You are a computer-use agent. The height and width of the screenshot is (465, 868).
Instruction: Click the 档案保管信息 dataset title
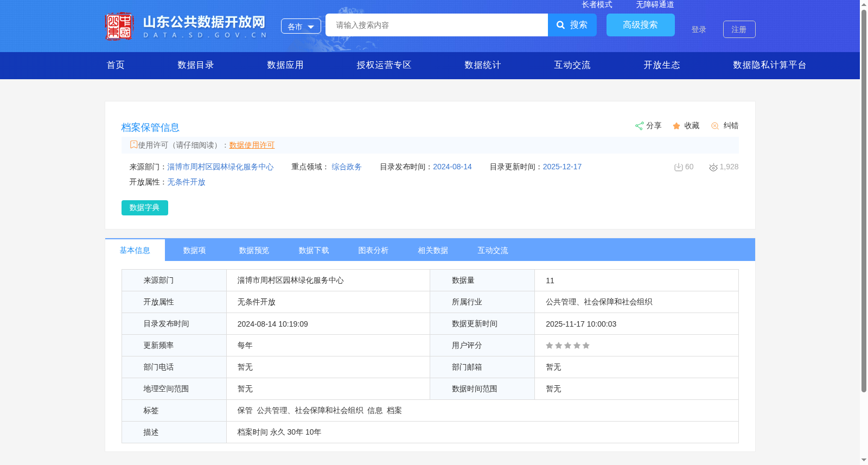(150, 128)
